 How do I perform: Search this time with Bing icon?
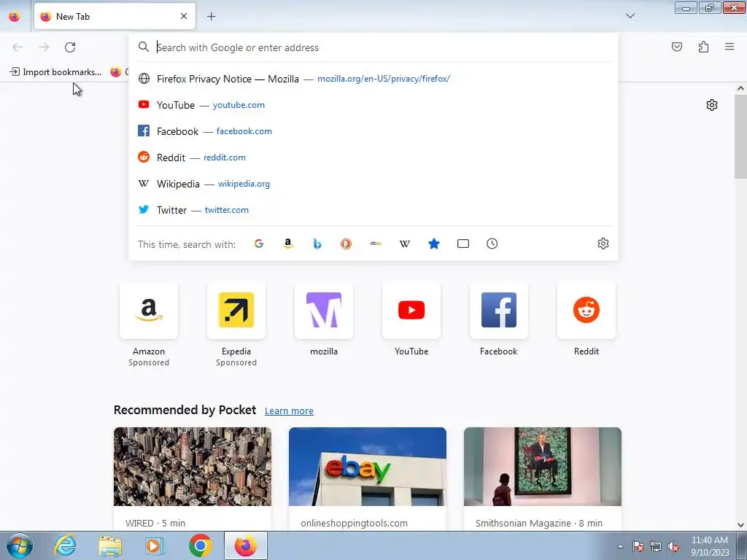point(317,244)
